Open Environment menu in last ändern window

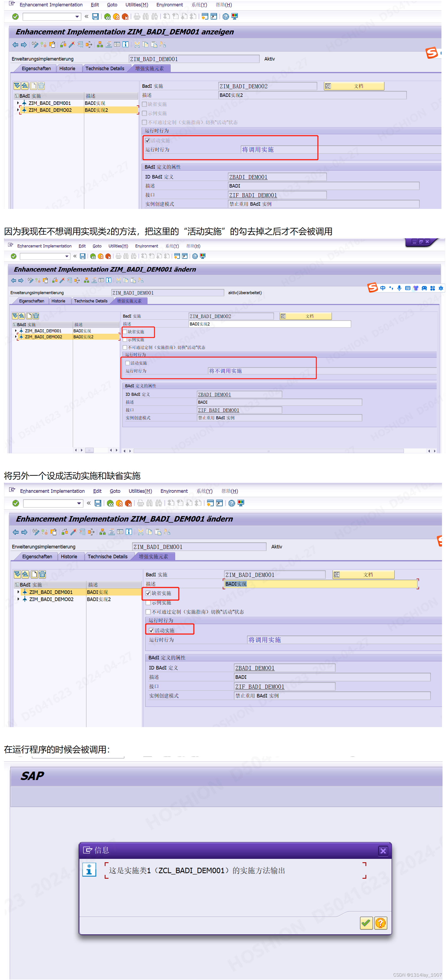[x=174, y=491]
